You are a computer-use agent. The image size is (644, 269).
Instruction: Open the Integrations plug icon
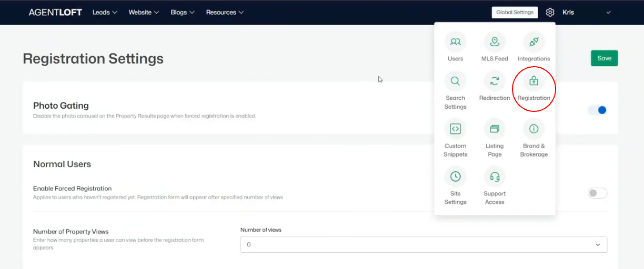click(x=534, y=42)
